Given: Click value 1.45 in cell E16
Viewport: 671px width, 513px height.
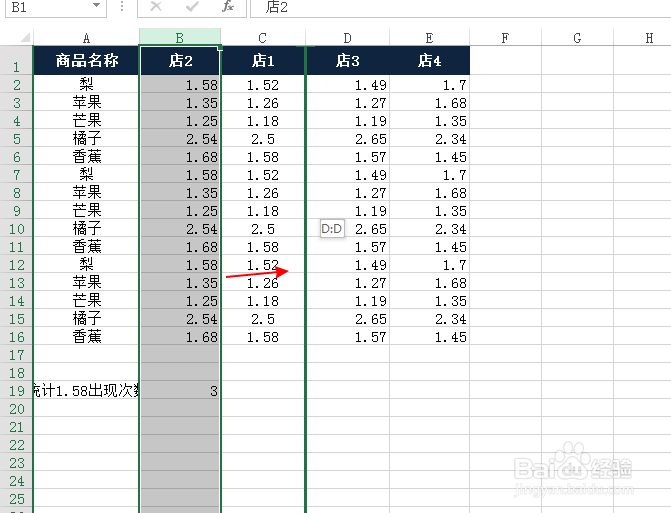Looking at the screenshot, I should tap(430, 337).
